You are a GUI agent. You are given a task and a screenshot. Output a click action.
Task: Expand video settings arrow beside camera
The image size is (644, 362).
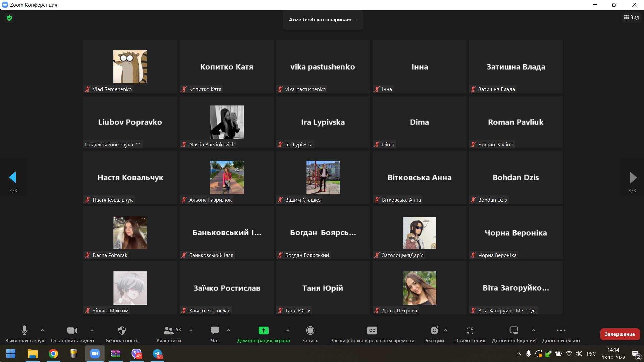(x=92, y=330)
